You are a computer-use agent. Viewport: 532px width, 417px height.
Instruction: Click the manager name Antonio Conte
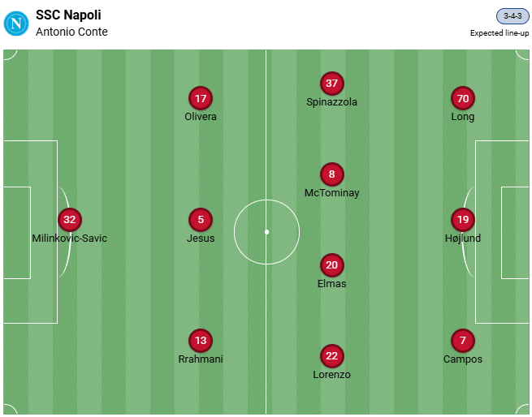pos(71,32)
